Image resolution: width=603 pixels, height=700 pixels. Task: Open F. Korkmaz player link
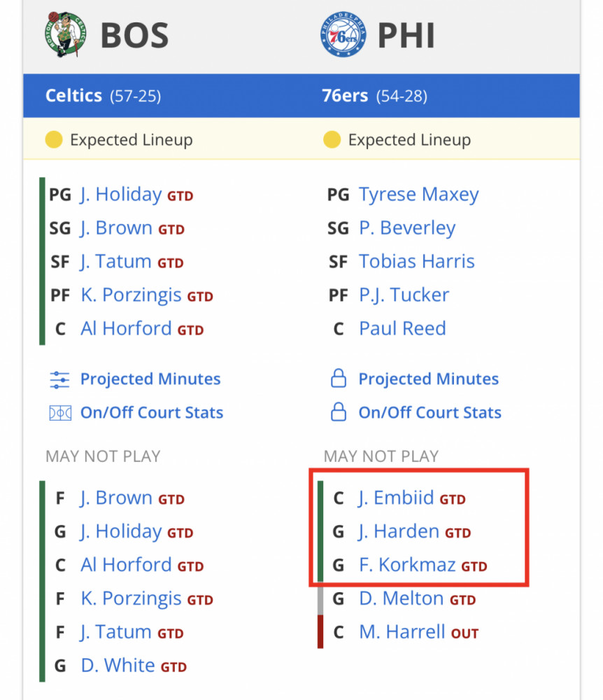(x=407, y=565)
